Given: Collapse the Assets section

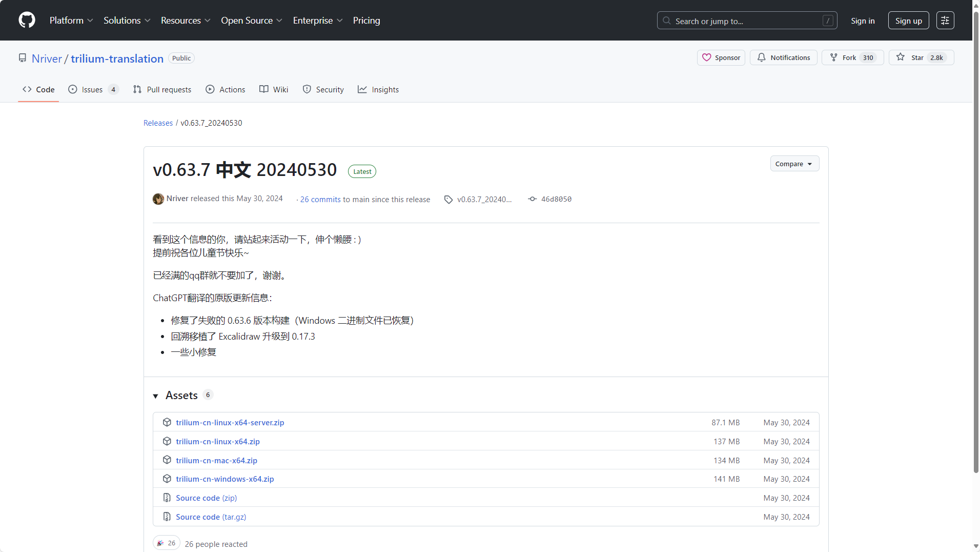Looking at the screenshot, I should pos(156,396).
